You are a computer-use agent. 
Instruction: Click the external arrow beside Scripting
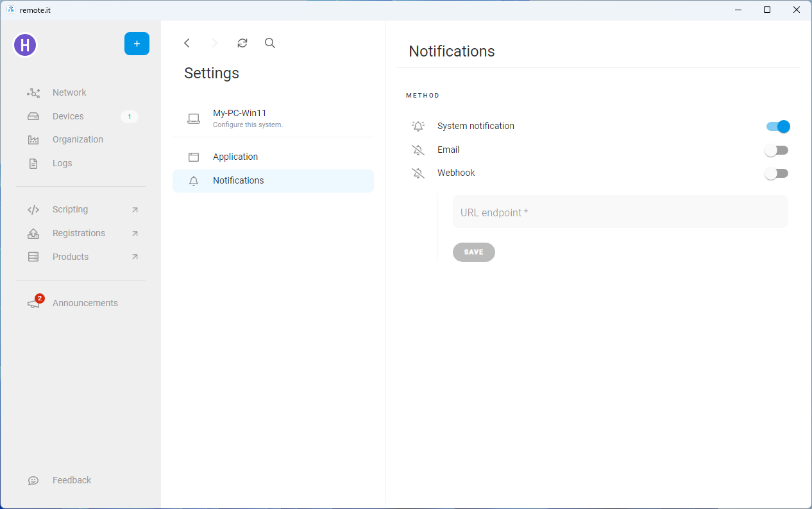pyautogui.click(x=135, y=210)
